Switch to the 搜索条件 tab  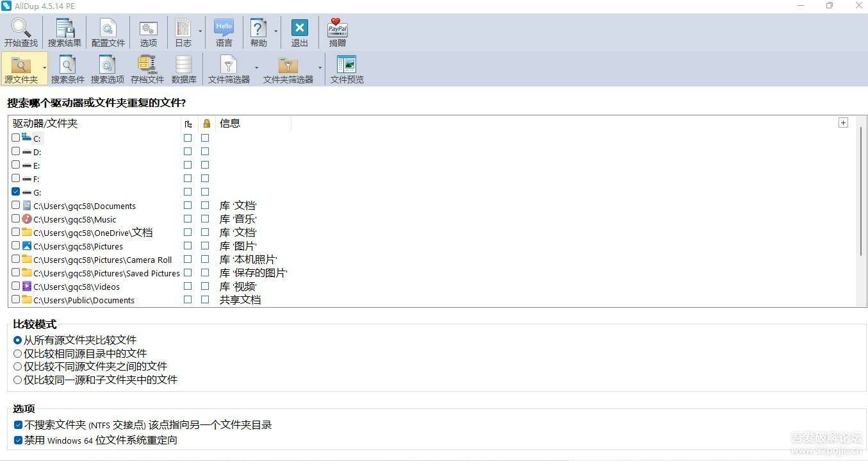pos(68,69)
